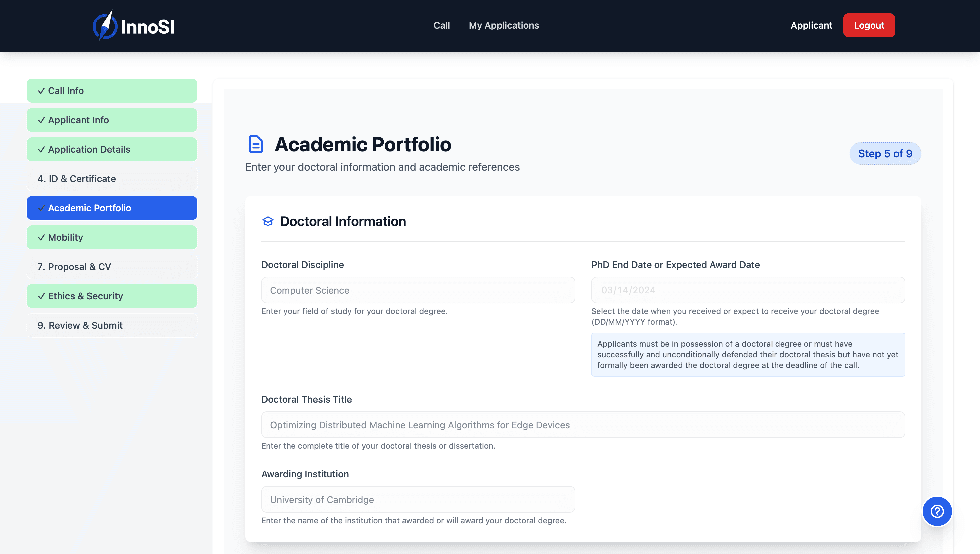Click the PhD End Date or Expected Award Date label
This screenshot has width=980, height=554.
pyautogui.click(x=675, y=265)
